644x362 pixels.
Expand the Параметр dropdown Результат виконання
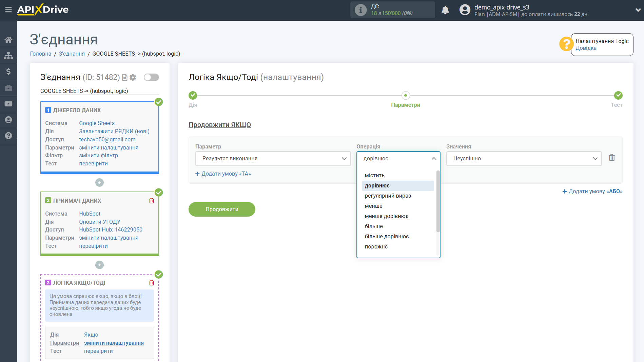point(273,159)
